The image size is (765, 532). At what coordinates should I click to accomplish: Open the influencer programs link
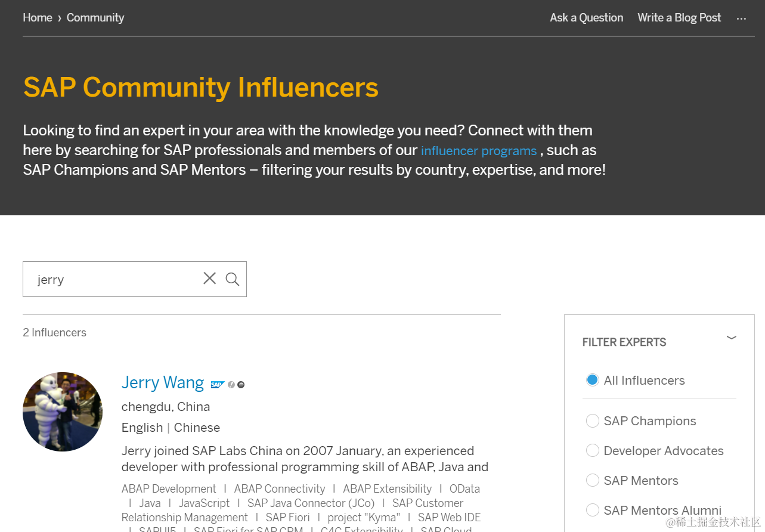479,151
